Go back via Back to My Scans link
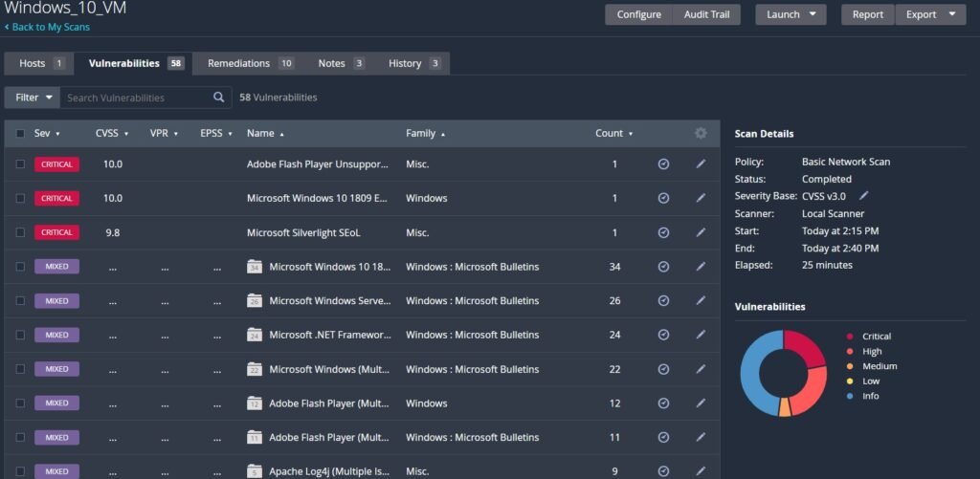 pyautogui.click(x=50, y=28)
